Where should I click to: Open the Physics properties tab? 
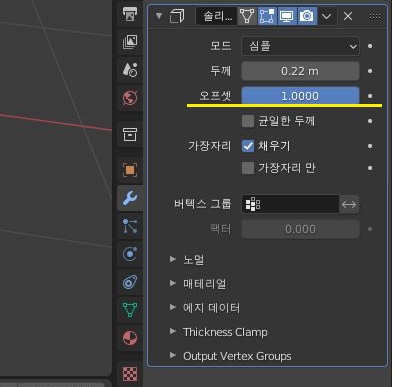pyautogui.click(x=130, y=254)
